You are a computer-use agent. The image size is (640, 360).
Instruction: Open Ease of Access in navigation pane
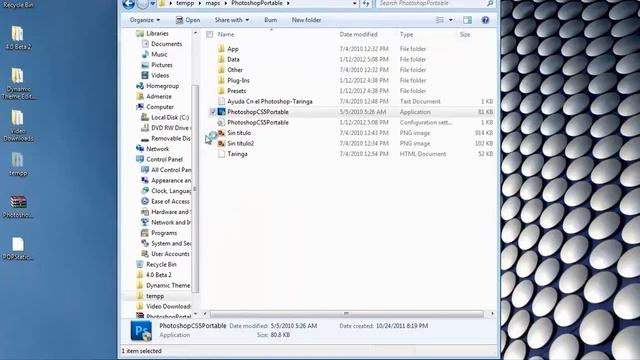[170, 202]
